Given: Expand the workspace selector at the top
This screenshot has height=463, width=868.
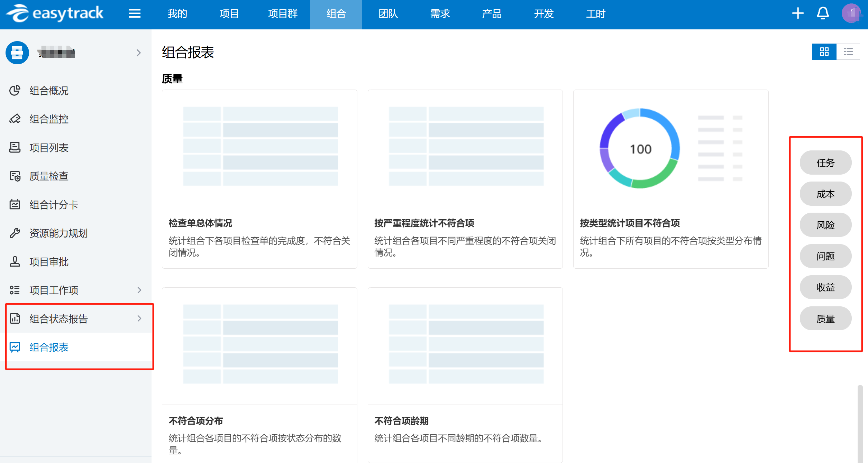Looking at the screenshot, I should 139,53.
